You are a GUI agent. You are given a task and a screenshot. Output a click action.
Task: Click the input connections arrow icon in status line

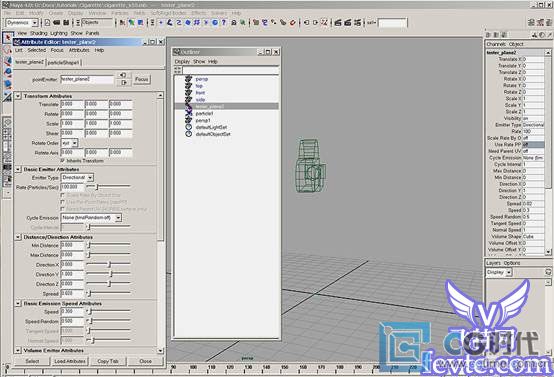(x=306, y=23)
